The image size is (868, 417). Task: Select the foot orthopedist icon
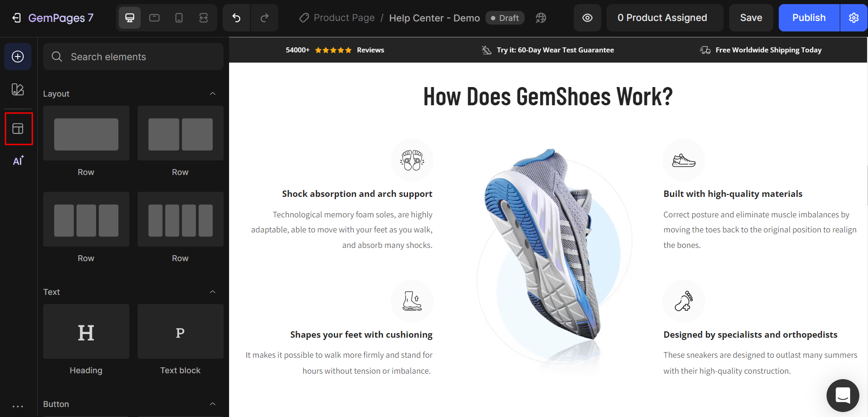(684, 301)
